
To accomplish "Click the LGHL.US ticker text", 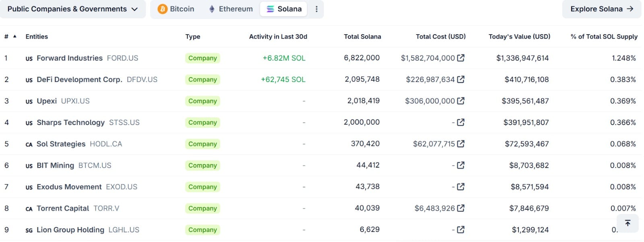I will pos(124,230).
